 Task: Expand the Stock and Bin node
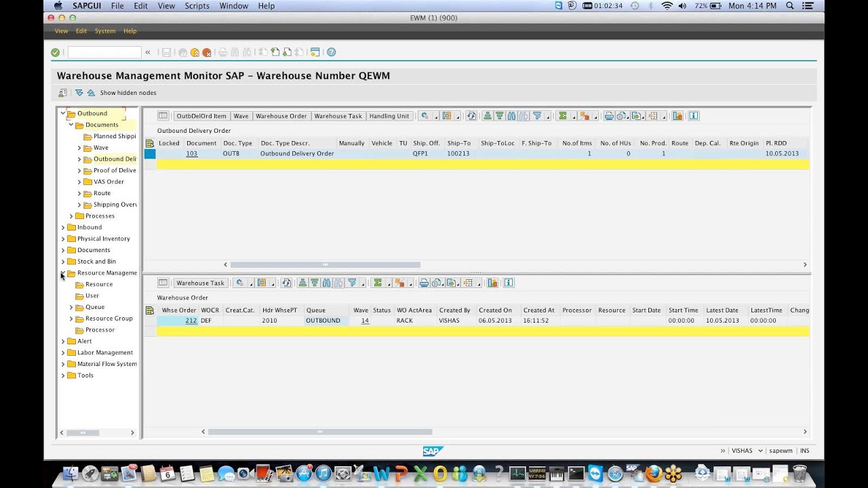coord(63,262)
